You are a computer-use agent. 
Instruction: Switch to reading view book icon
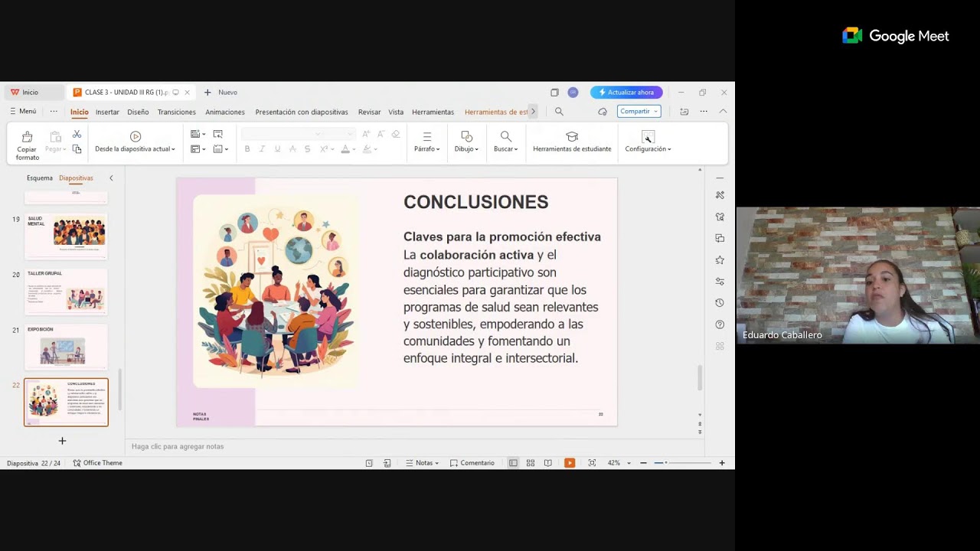[x=547, y=463]
